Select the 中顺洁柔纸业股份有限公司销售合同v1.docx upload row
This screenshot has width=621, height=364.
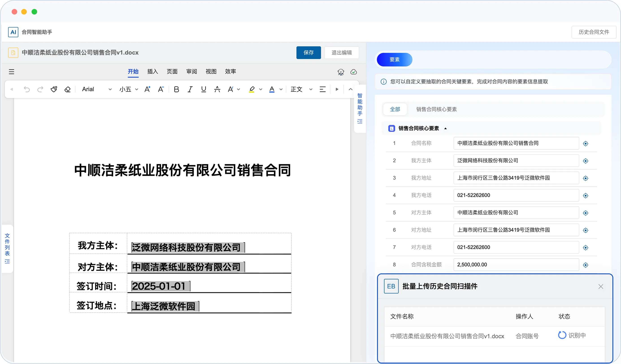[x=494, y=336]
